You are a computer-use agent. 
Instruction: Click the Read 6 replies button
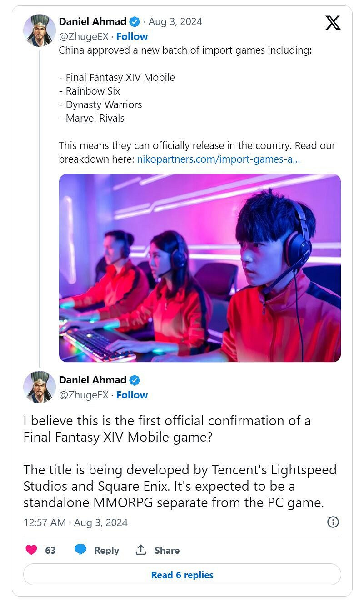coord(182,575)
